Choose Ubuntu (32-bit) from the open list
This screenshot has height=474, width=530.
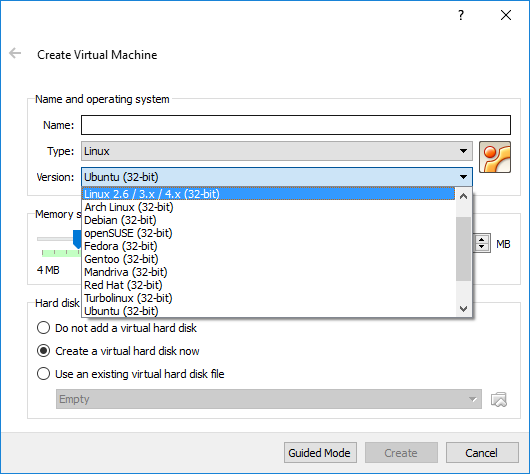(268, 311)
